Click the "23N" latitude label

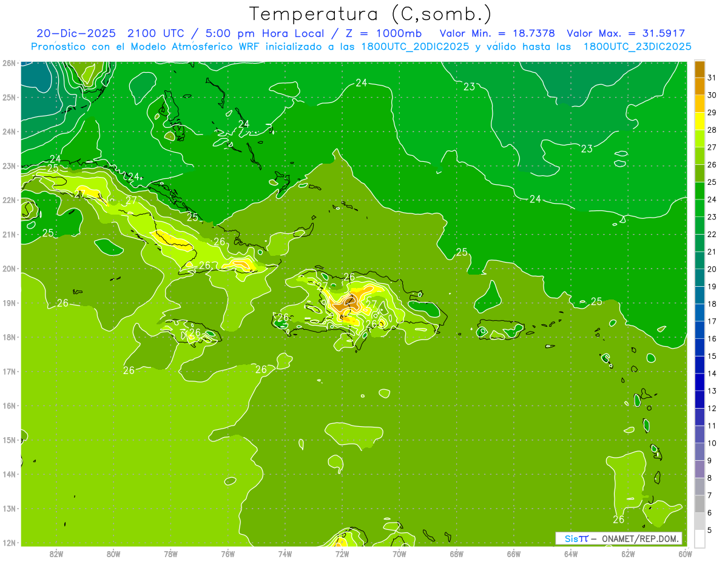click(8, 166)
